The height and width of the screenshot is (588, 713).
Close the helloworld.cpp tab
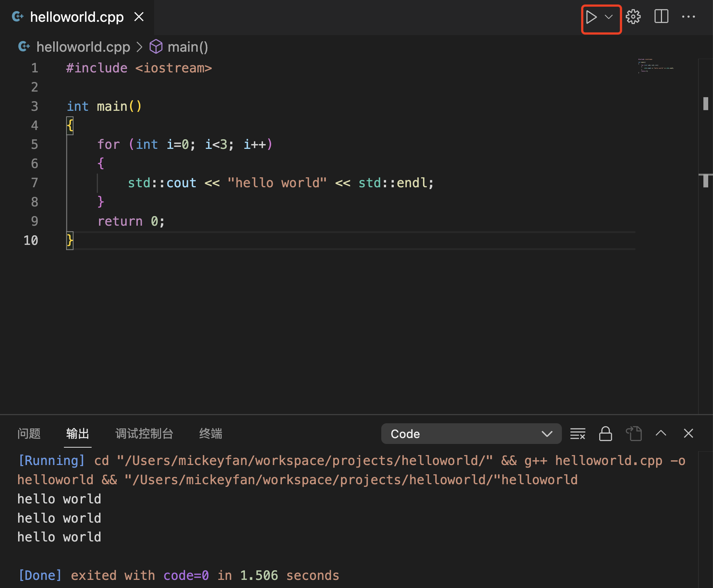click(x=139, y=17)
